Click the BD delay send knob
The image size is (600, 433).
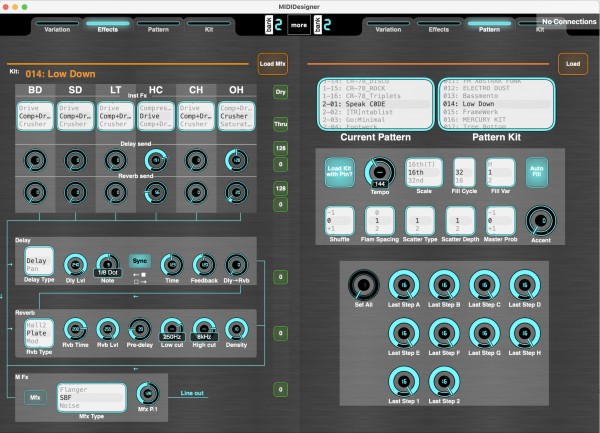[x=35, y=160]
